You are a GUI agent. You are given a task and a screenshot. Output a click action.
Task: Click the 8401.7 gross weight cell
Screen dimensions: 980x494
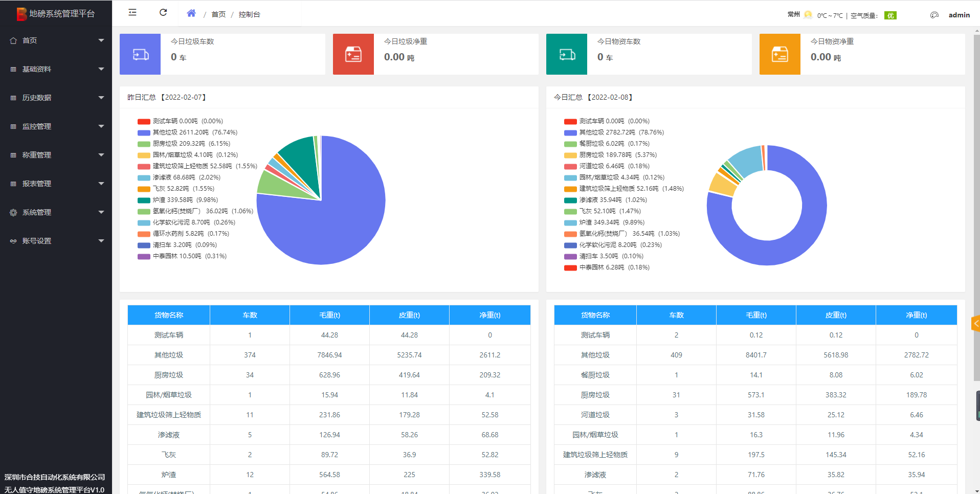point(756,355)
